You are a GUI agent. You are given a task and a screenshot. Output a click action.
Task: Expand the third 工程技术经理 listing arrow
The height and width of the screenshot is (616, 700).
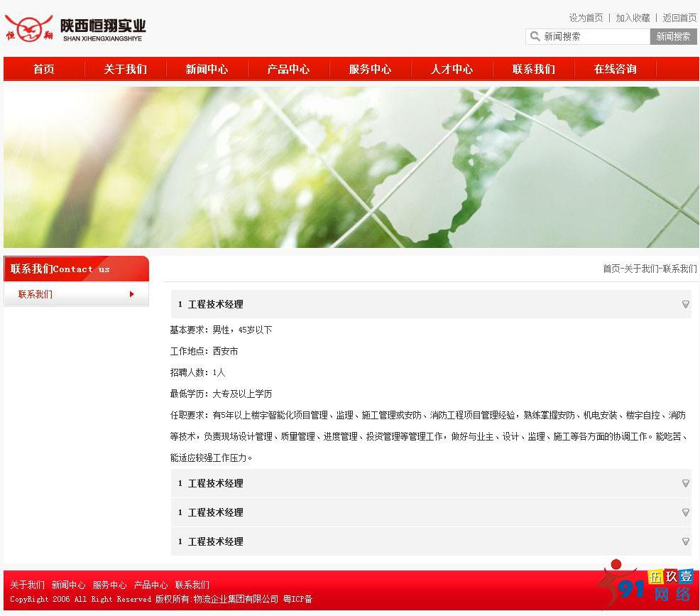684,512
